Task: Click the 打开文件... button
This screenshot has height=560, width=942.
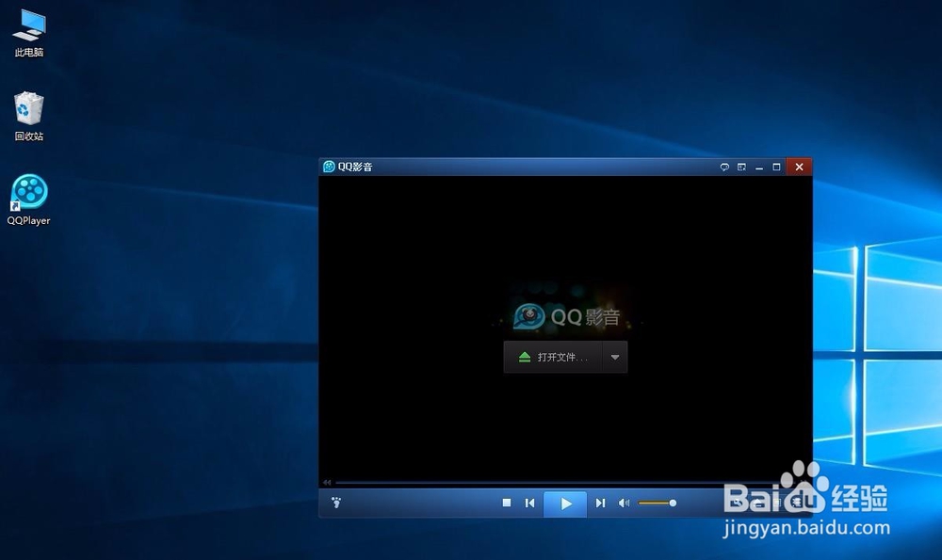Action: 553,357
